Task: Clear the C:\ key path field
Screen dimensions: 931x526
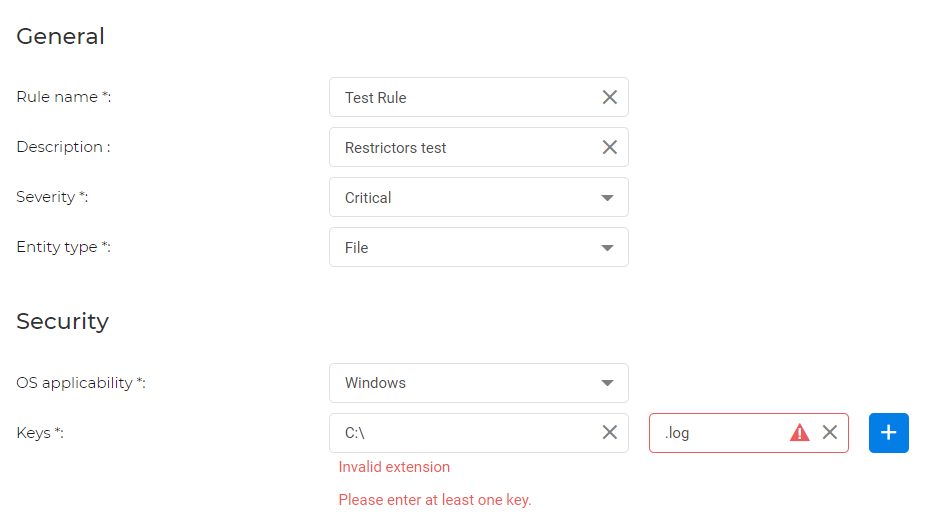Action: pos(609,433)
